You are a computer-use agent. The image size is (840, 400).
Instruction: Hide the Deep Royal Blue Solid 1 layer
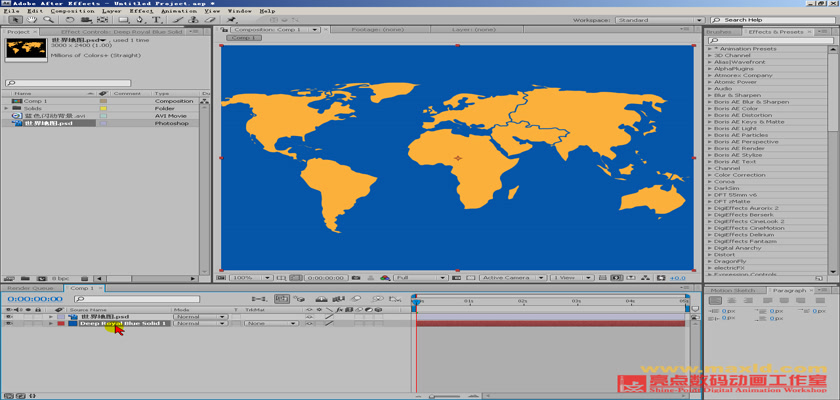(8, 323)
